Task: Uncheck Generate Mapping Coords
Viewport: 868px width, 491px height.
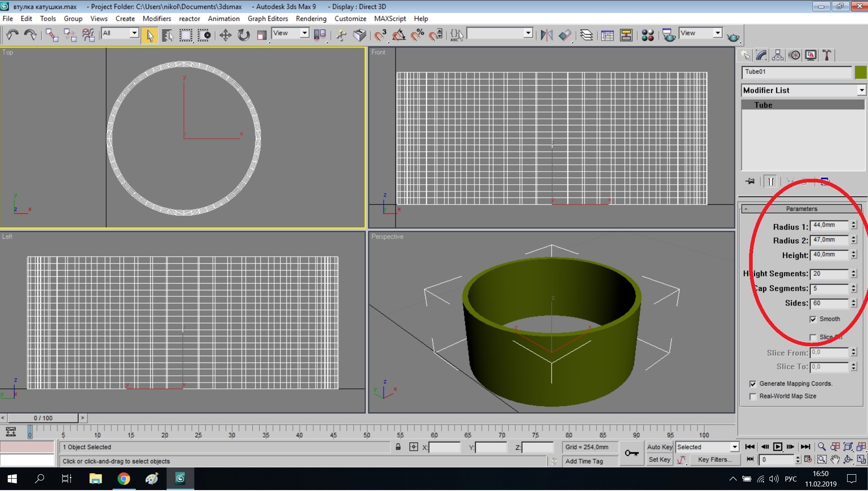Action: pyautogui.click(x=753, y=384)
